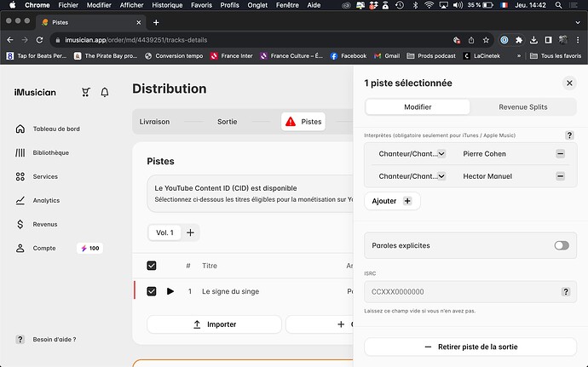Open a new browser tab
This screenshot has height=367, width=588.
tap(156, 22)
